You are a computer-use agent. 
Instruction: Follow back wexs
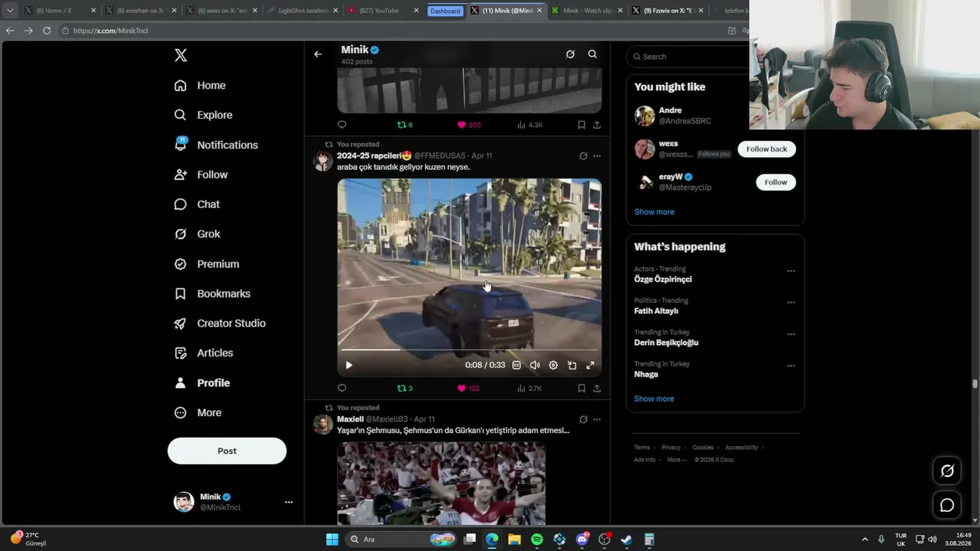click(x=766, y=149)
